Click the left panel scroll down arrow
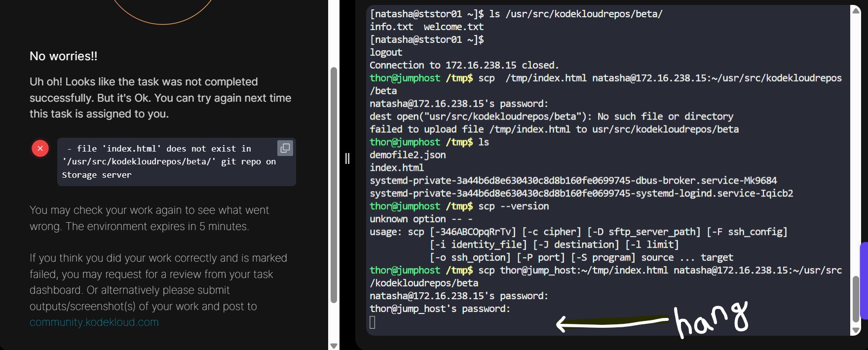 click(x=334, y=346)
